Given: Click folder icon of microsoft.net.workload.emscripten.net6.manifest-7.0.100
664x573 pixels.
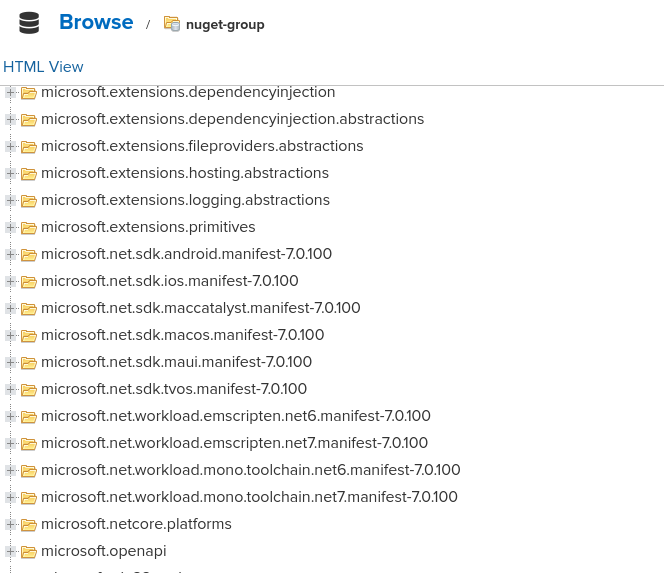Looking at the screenshot, I should (29, 417).
